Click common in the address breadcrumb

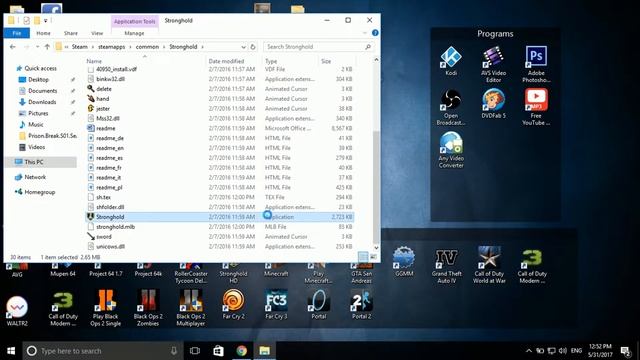coord(147,47)
